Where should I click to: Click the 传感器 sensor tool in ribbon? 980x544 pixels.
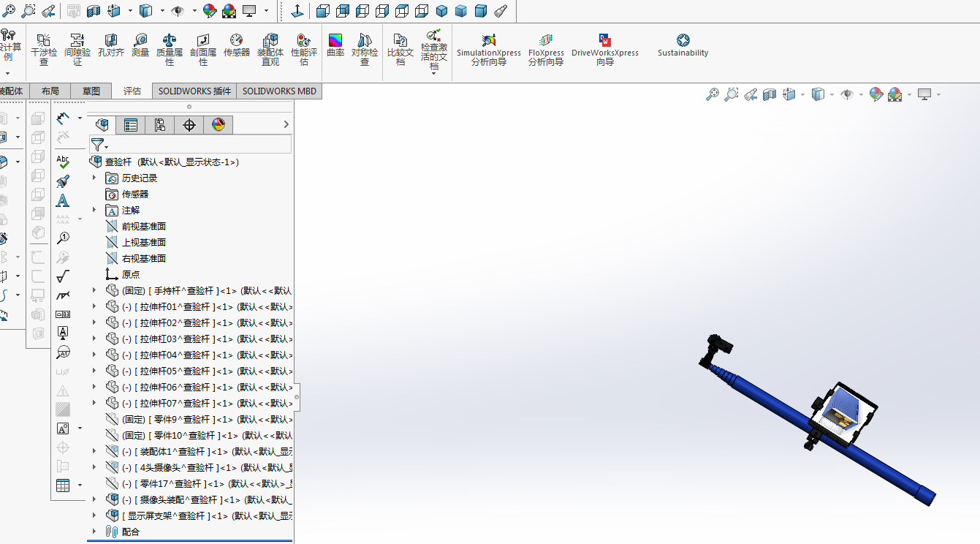tap(237, 45)
